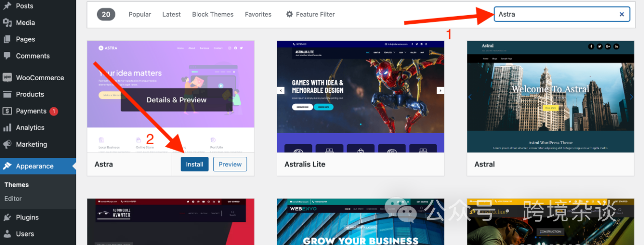Image resolution: width=644 pixels, height=245 pixels.
Task: Click the Media icon in sidebar
Action: click(x=8, y=23)
